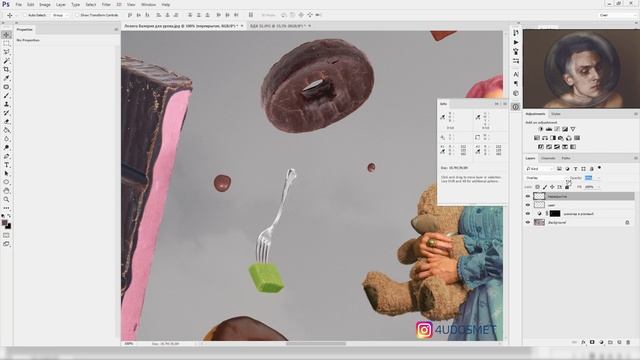Click the black layer mask thumbnail

[555, 213]
